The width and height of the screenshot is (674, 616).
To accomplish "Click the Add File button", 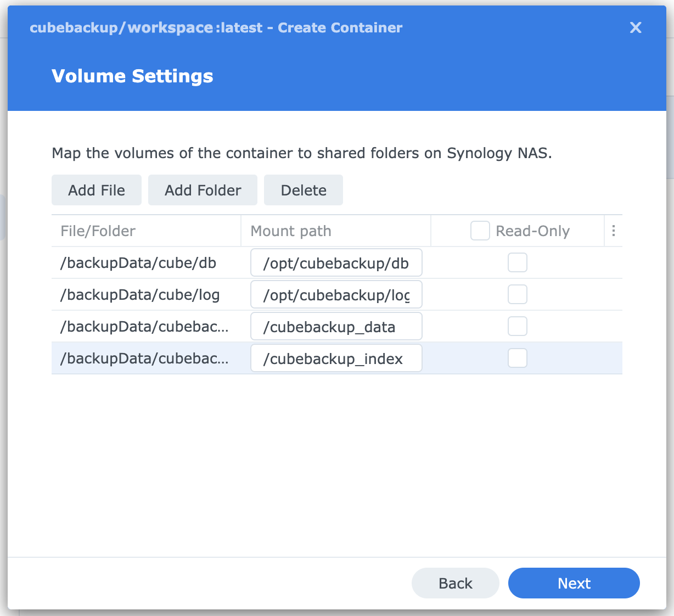I will [97, 190].
